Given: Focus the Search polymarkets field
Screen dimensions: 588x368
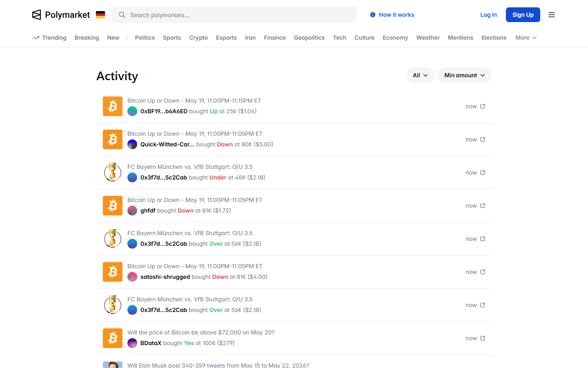Looking at the screenshot, I should [234, 15].
